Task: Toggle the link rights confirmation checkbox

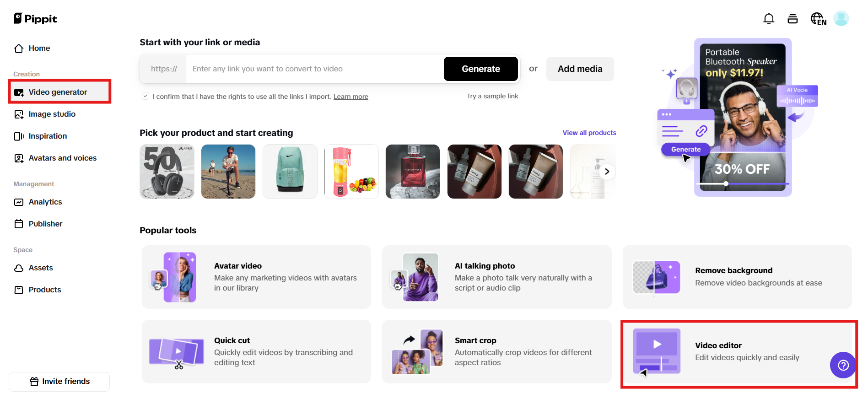Action: tap(146, 96)
